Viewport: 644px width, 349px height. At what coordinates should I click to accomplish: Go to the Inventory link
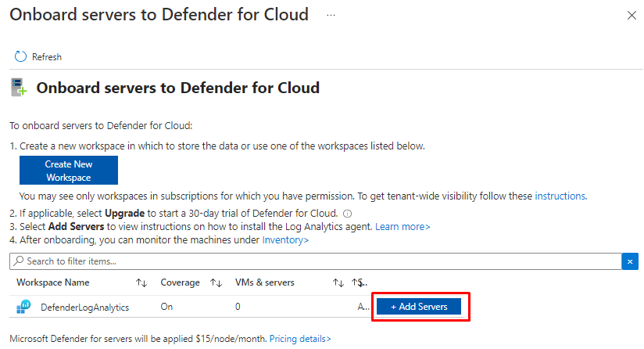point(285,239)
